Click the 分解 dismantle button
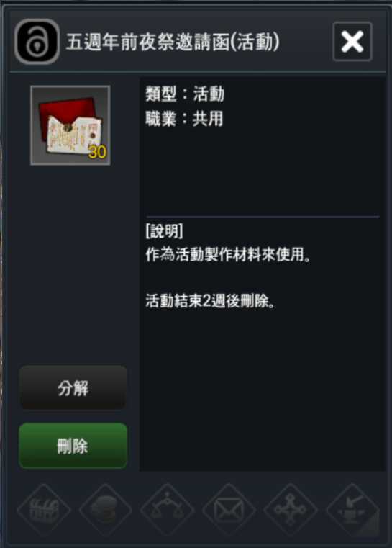The width and height of the screenshot is (392, 548). click(x=73, y=388)
